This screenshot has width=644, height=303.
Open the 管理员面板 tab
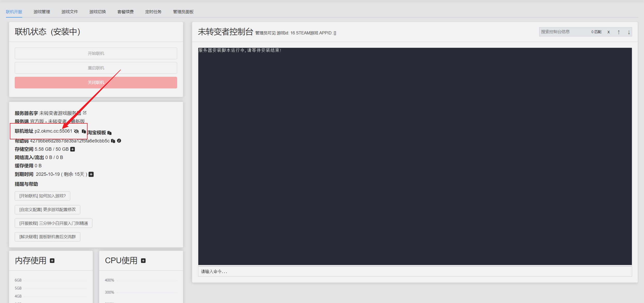(183, 12)
